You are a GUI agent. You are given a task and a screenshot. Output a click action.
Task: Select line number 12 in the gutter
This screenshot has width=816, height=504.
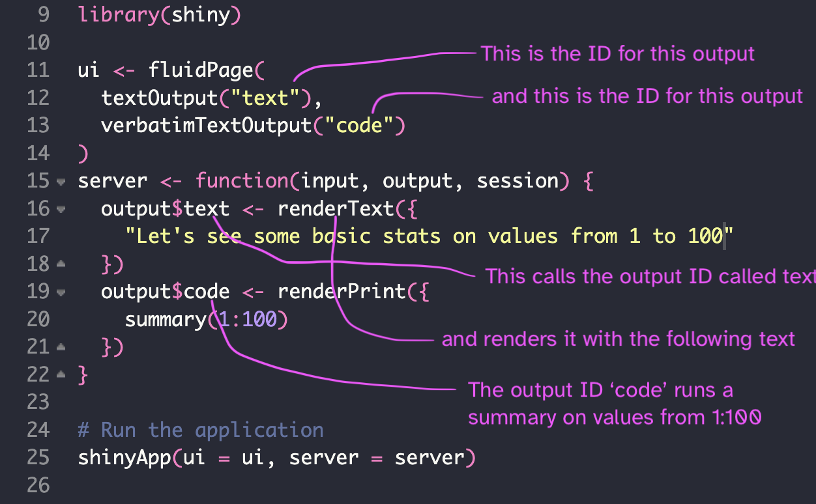coord(38,98)
